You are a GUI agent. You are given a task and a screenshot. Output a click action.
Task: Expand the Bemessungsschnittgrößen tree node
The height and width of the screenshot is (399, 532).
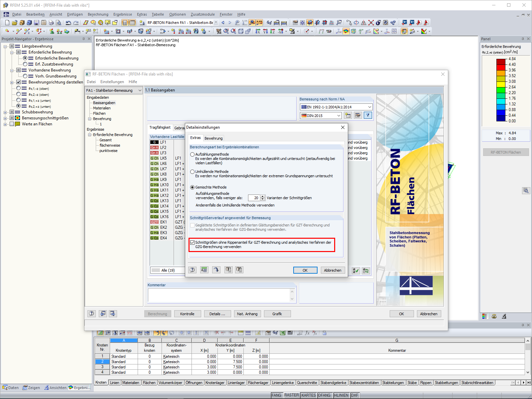[x=5, y=118]
